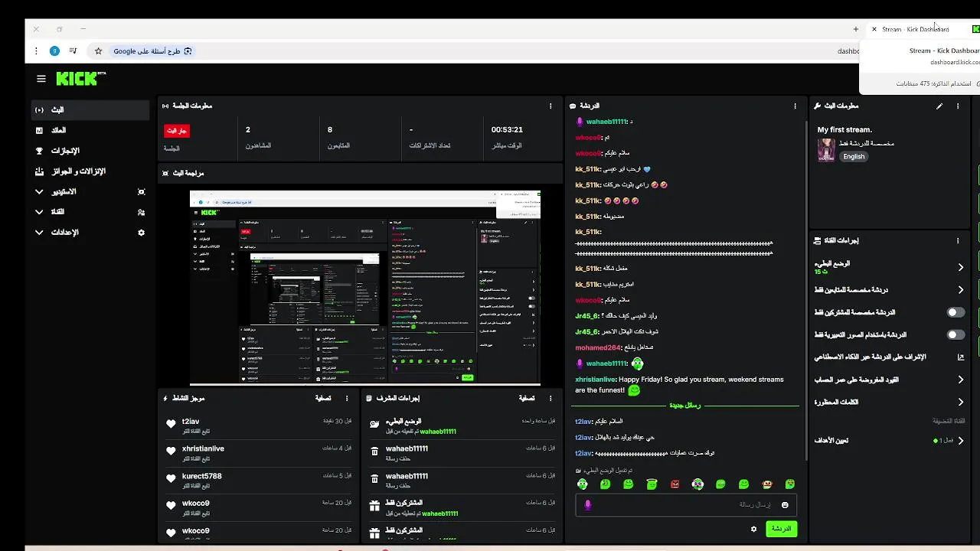Screen dimensions: 980x551
Task: Click the gear icon on the الإعدادات row
Action: [141, 233]
